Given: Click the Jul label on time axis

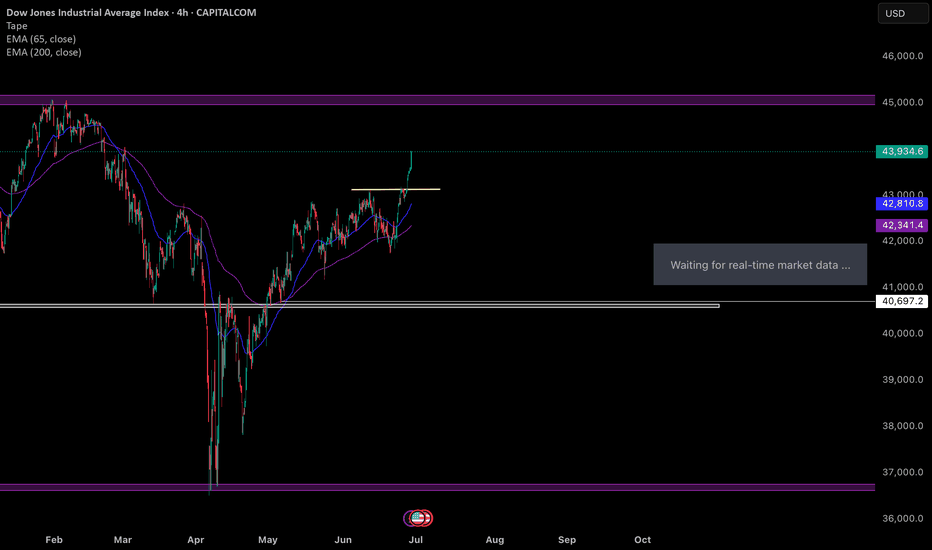Looking at the screenshot, I should tap(415, 540).
